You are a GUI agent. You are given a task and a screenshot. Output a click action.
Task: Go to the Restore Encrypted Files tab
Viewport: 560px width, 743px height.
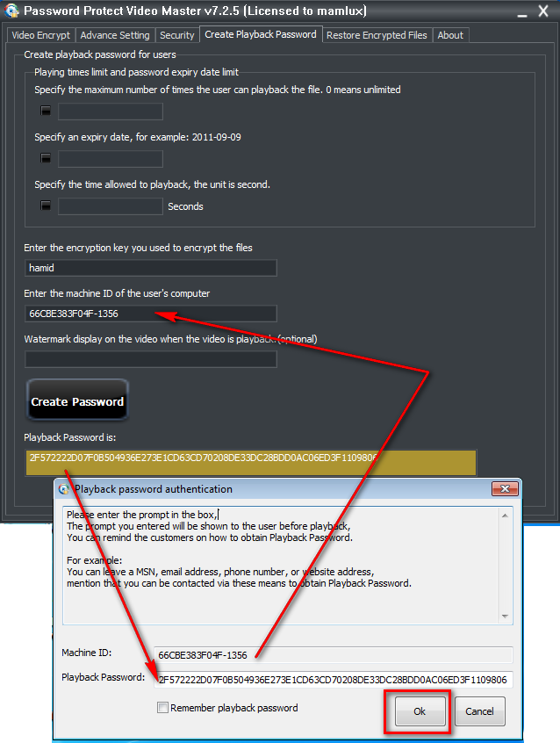[377, 35]
